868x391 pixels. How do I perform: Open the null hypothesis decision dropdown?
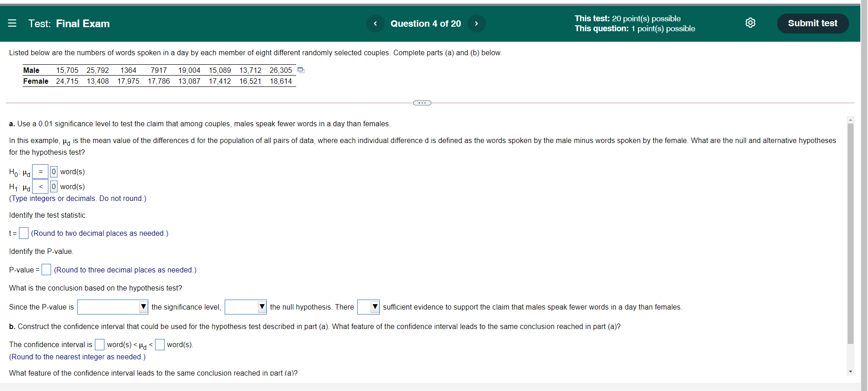245,307
